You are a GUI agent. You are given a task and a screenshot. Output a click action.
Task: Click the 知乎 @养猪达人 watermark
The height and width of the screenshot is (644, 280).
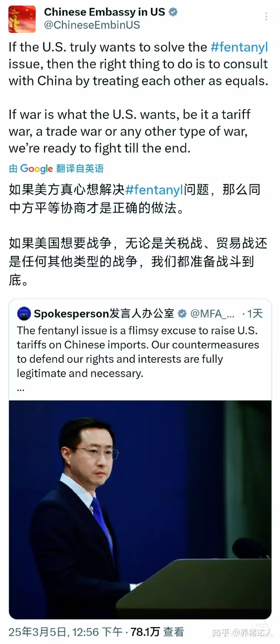click(x=242, y=633)
